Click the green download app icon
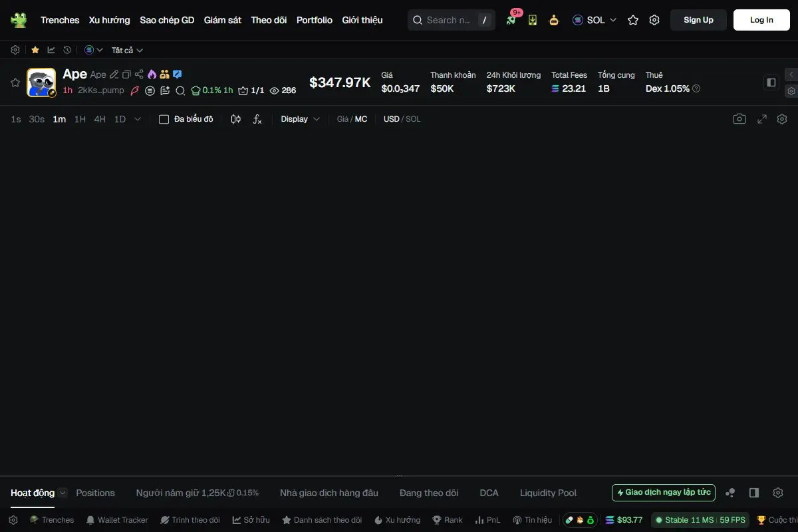Viewport: 798px width, 532px height. click(x=533, y=20)
